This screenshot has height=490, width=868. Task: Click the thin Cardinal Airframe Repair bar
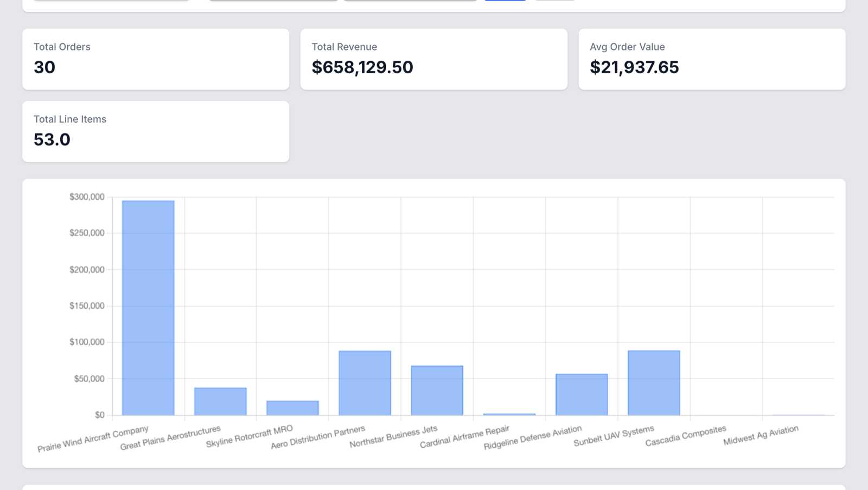[x=509, y=415]
